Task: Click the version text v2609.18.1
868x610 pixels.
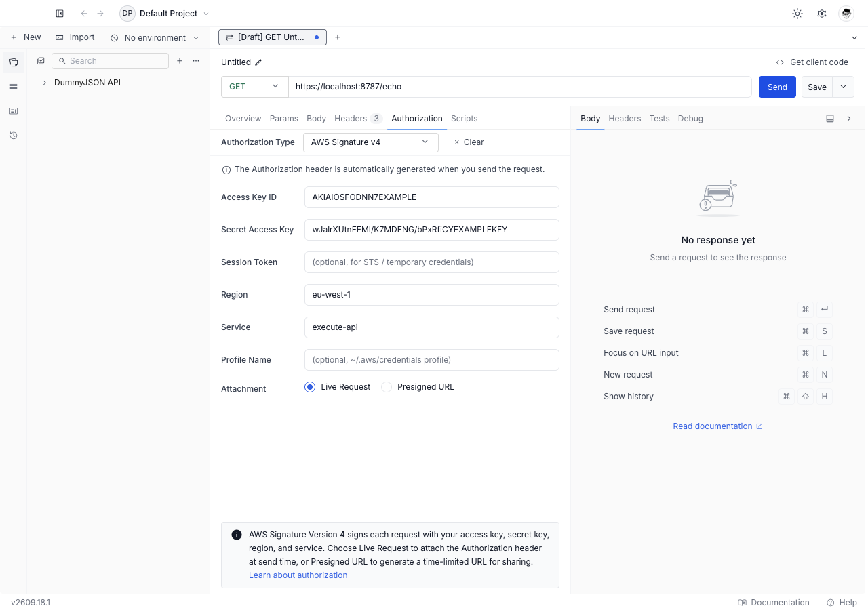Action: [x=31, y=603]
